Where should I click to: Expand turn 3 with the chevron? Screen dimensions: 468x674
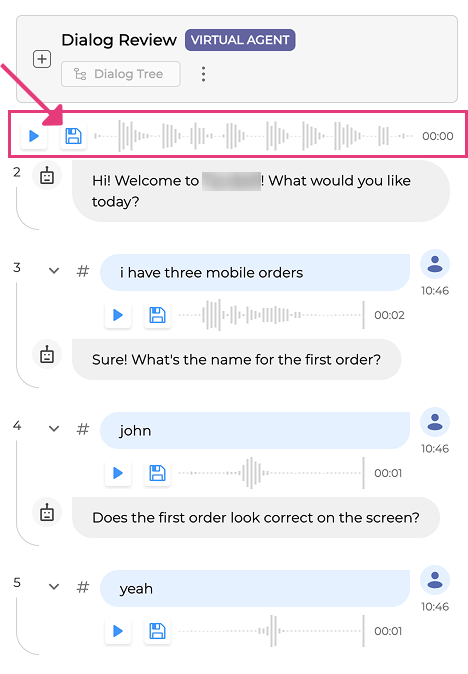coord(54,271)
